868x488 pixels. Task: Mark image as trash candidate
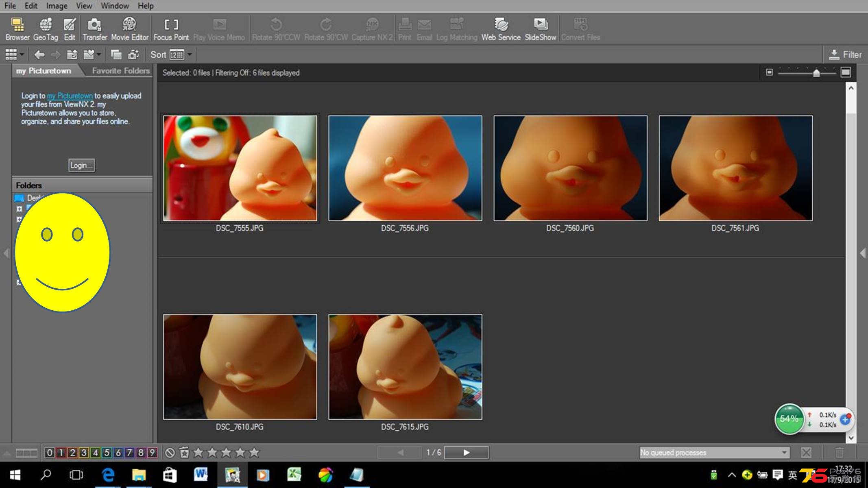coord(184,453)
